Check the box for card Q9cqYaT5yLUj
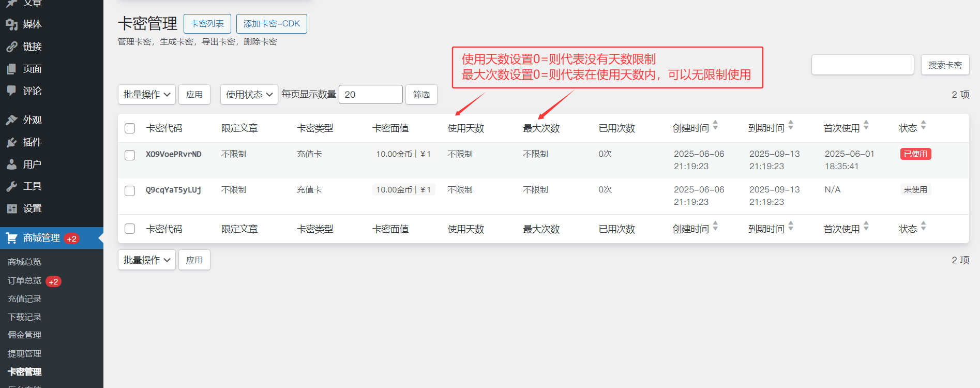 click(130, 191)
